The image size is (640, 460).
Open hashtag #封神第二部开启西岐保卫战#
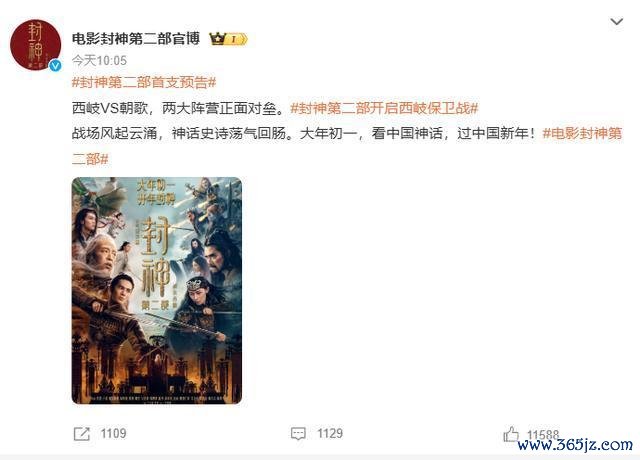[384, 109]
